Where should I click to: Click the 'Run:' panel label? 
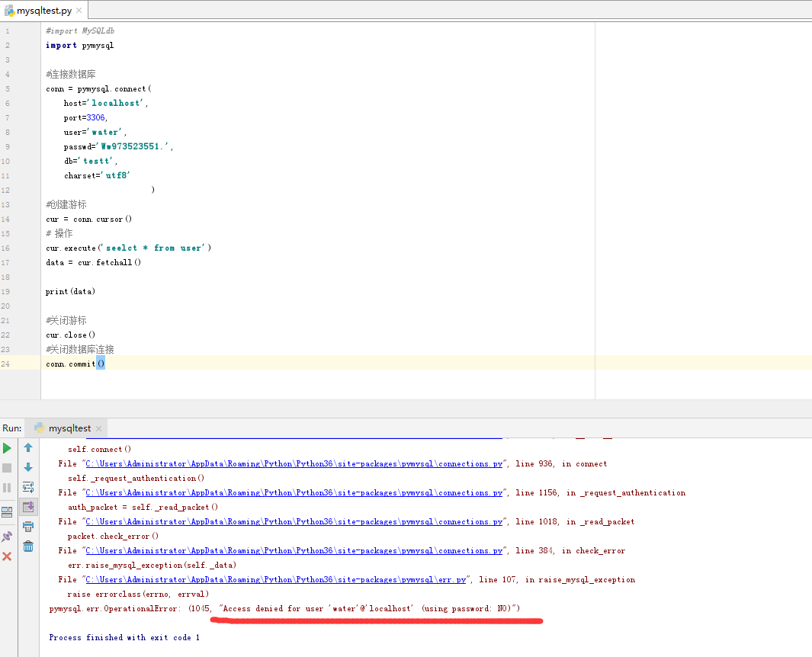pos(12,428)
